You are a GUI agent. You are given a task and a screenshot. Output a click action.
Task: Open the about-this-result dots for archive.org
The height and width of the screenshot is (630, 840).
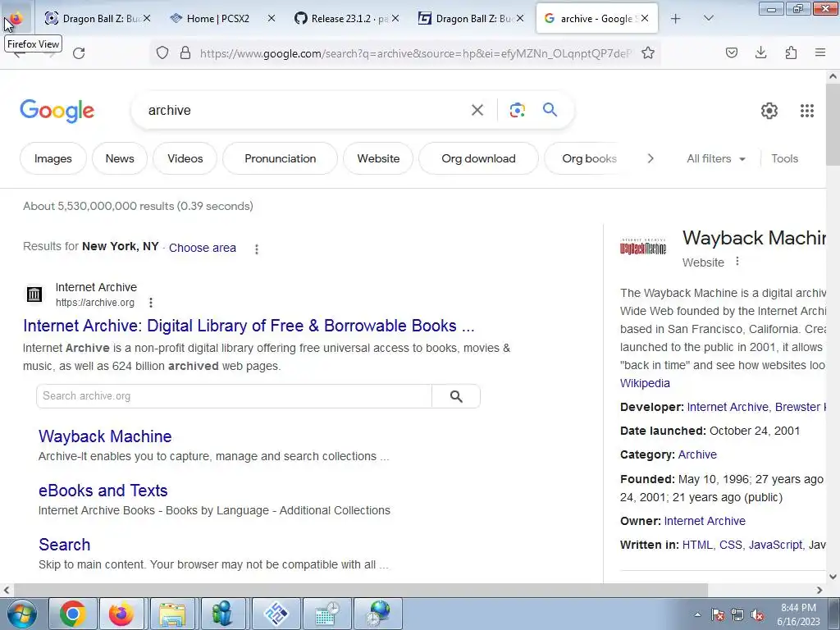151,303
